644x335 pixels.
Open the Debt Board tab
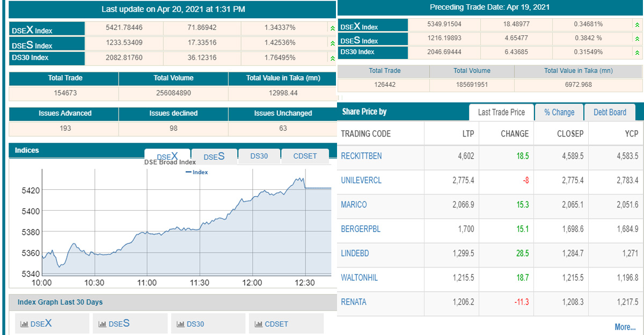click(609, 112)
